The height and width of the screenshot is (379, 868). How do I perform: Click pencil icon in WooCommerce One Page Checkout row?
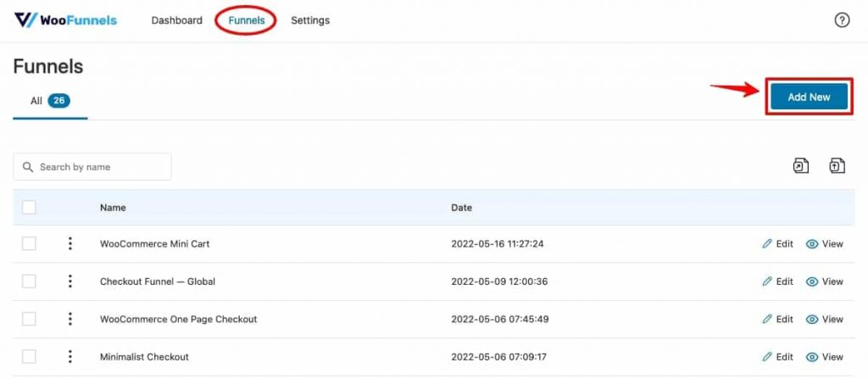[x=766, y=319]
